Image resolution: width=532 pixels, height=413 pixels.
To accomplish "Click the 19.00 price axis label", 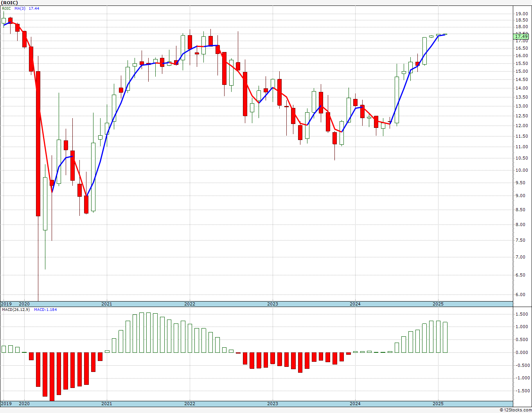I will pos(522,13).
